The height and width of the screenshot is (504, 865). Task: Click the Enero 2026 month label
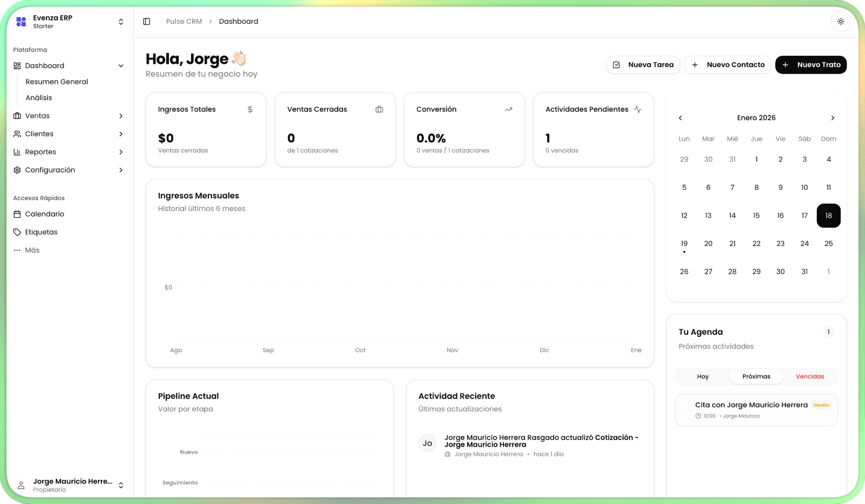point(756,118)
